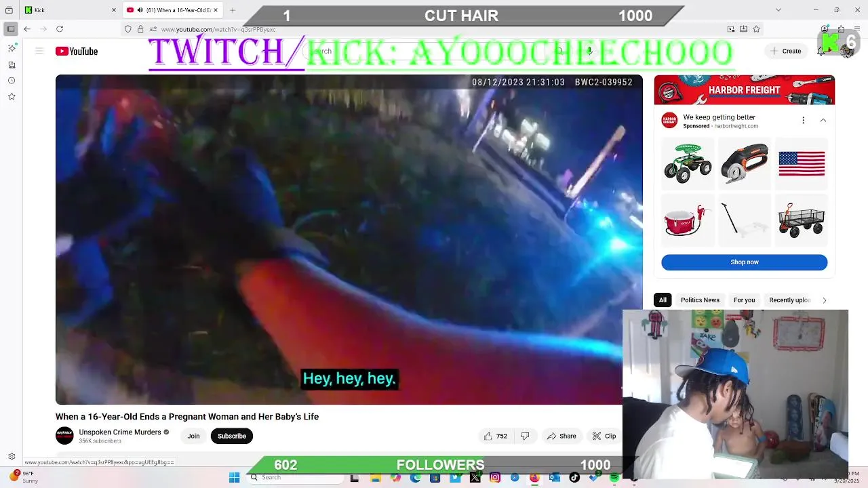Open the AI chatbot sparkle sidebar icon
Viewport: 868px width, 488px height.
tap(12, 48)
